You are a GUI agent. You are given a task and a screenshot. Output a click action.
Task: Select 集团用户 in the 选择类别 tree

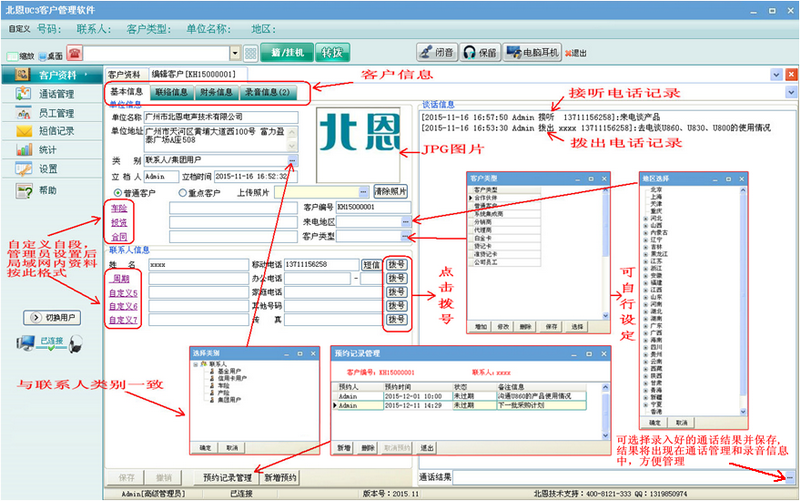[229, 400]
